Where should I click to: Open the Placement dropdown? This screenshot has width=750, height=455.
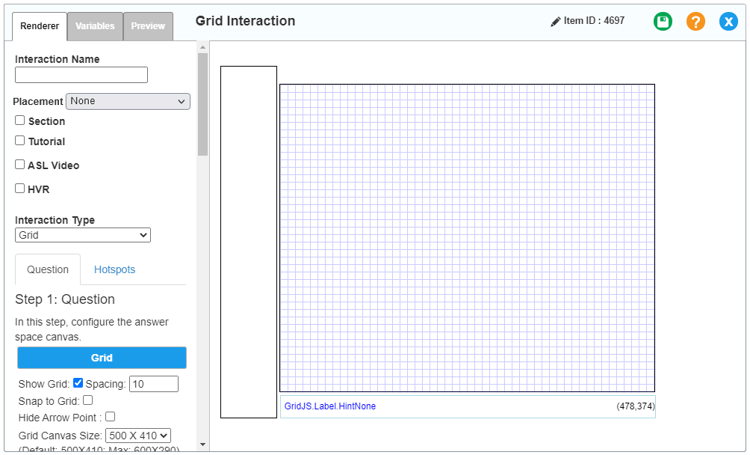pos(128,101)
